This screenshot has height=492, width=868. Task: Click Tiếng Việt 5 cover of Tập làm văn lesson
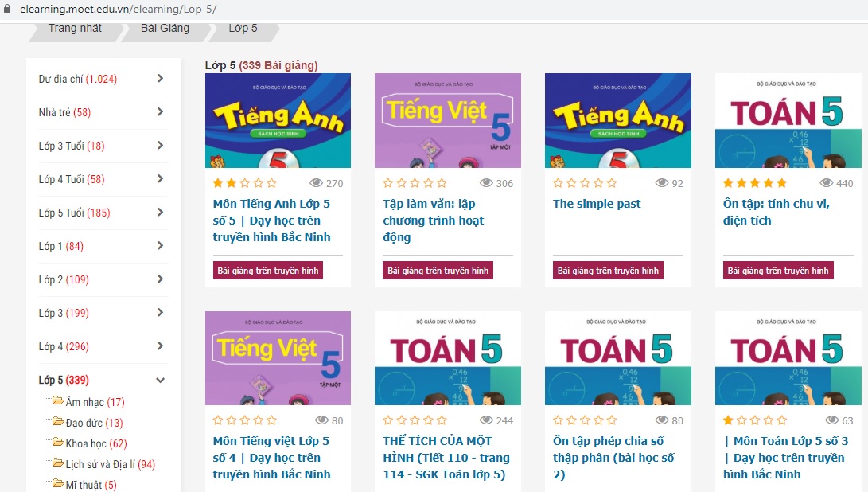(448, 120)
